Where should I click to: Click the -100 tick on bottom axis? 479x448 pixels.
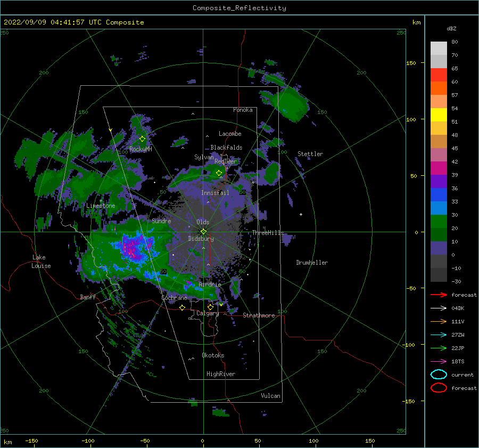(88, 441)
